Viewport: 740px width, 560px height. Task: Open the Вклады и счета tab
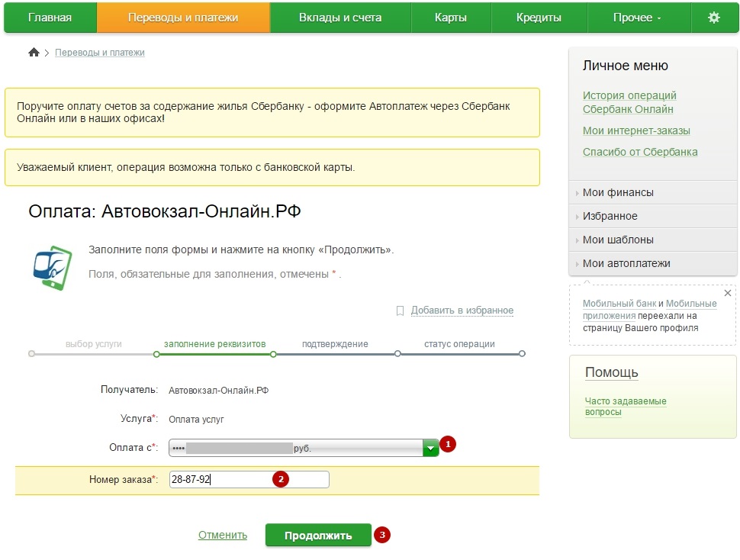click(340, 18)
